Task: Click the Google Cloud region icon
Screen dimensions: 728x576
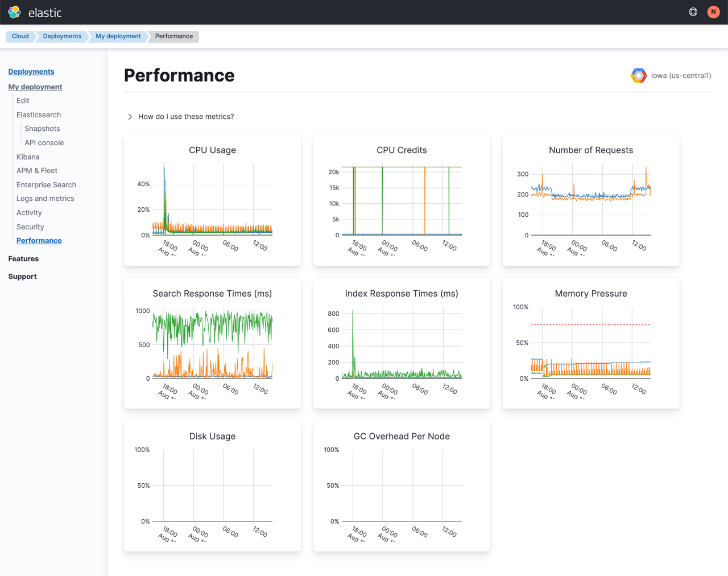Action: point(638,76)
